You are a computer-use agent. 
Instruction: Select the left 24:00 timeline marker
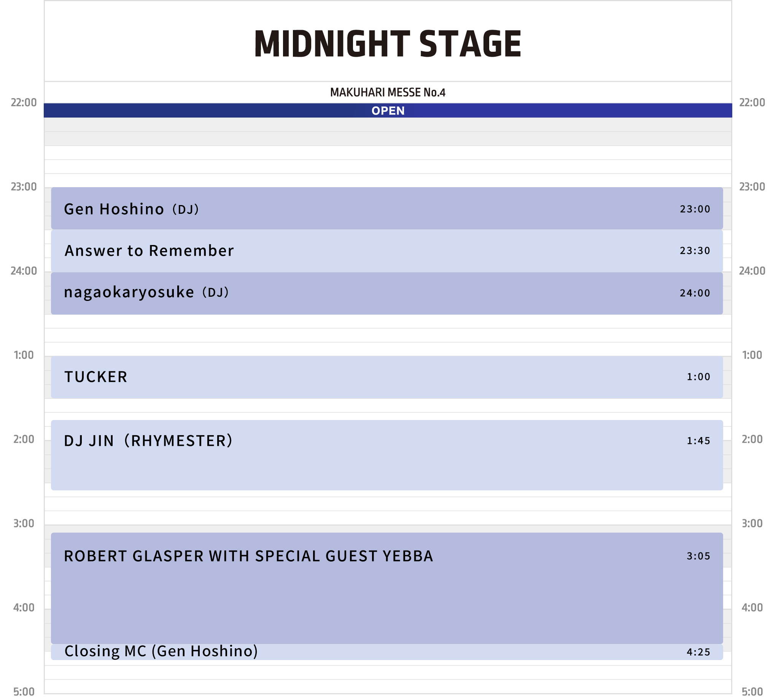pos(24,271)
